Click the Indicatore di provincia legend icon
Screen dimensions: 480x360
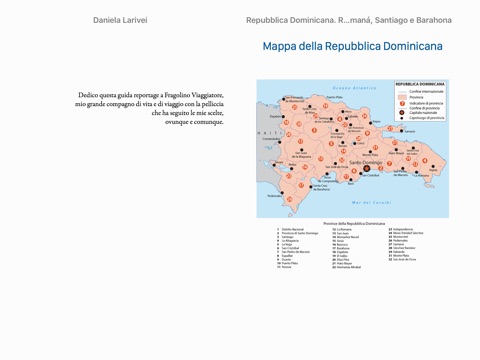[402, 103]
